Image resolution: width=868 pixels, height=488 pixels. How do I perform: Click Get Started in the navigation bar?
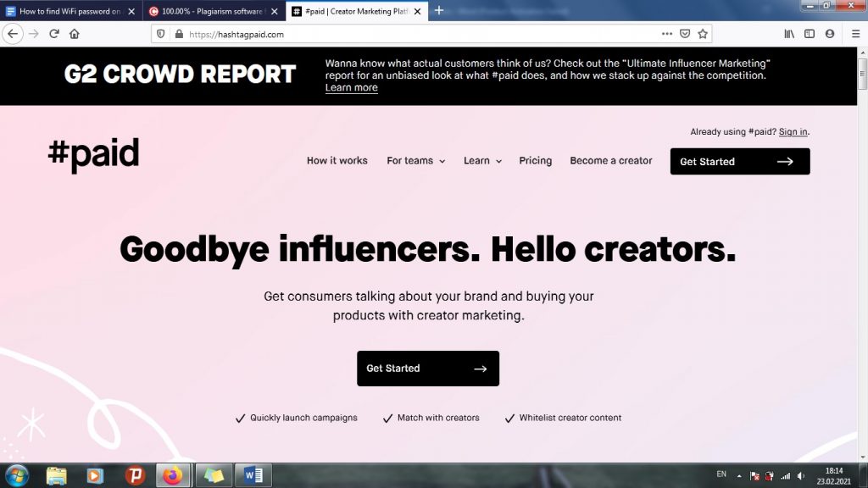tap(740, 161)
